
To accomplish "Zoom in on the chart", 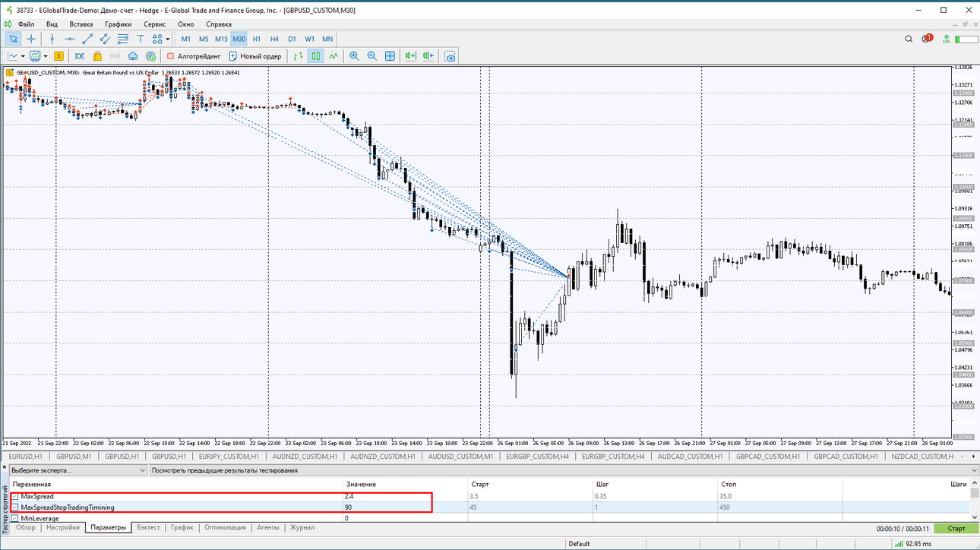I will tap(354, 56).
